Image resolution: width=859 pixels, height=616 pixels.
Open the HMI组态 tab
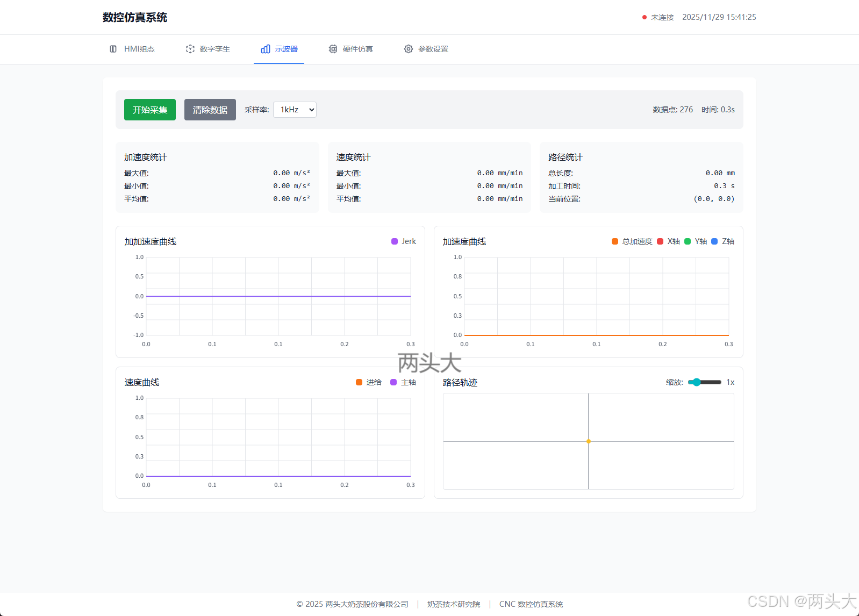point(132,49)
